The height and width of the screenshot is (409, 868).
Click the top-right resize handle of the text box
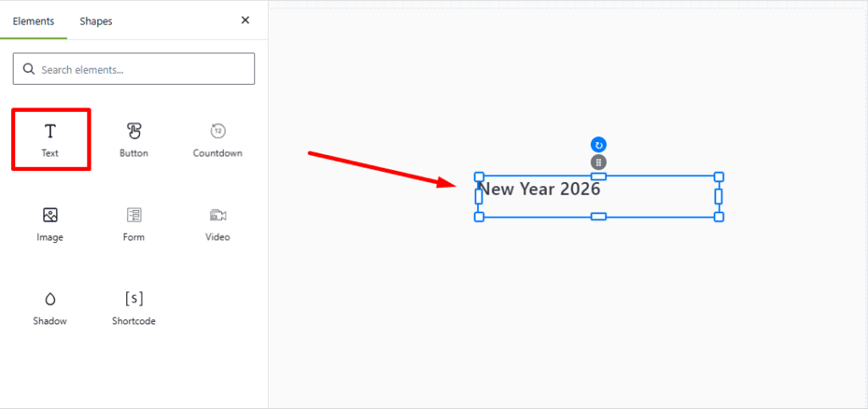coord(719,176)
